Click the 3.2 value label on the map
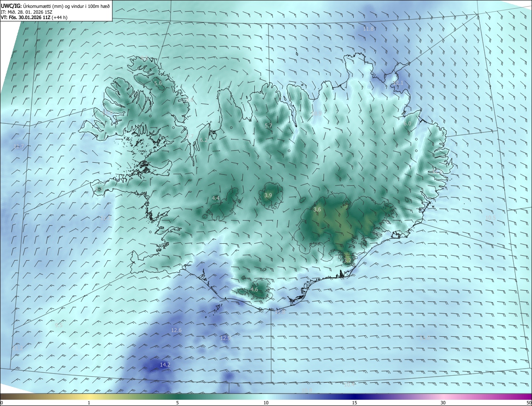The height and width of the screenshot is (406, 532). coord(348,261)
